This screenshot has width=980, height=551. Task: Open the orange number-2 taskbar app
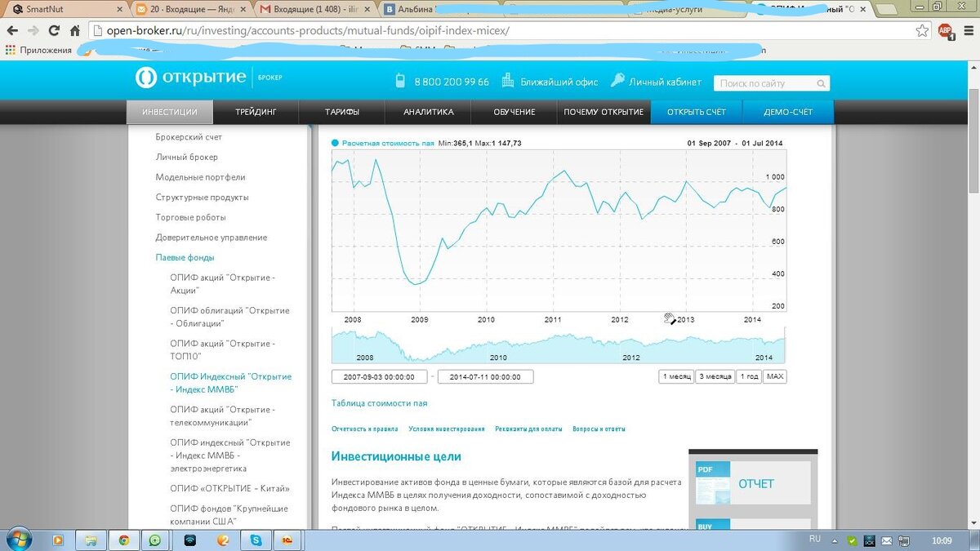click(x=222, y=540)
